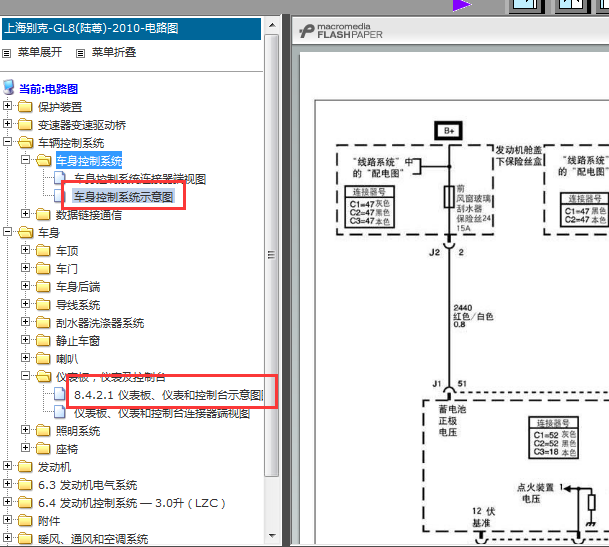Open 车身控制系统示意图 document
609x547 pixels.
pos(124,197)
